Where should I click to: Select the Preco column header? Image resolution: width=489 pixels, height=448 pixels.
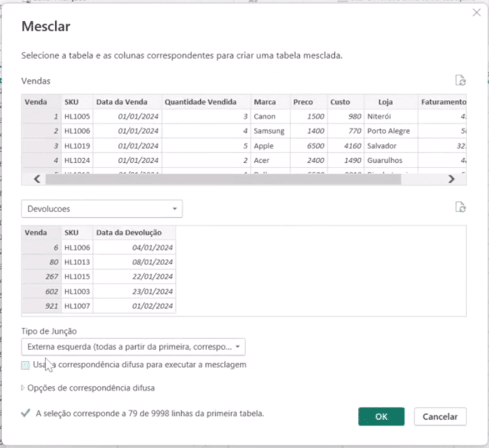pyautogui.click(x=309, y=102)
